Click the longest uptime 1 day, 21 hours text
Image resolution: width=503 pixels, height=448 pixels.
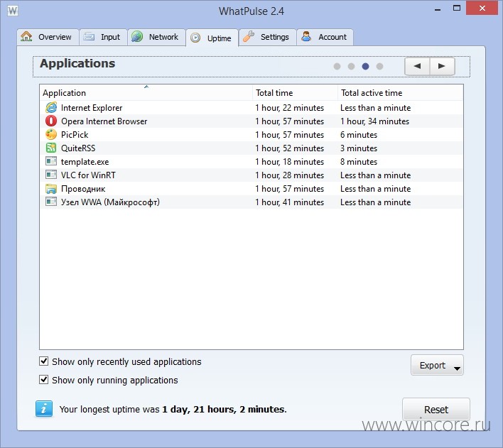pos(224,409)
